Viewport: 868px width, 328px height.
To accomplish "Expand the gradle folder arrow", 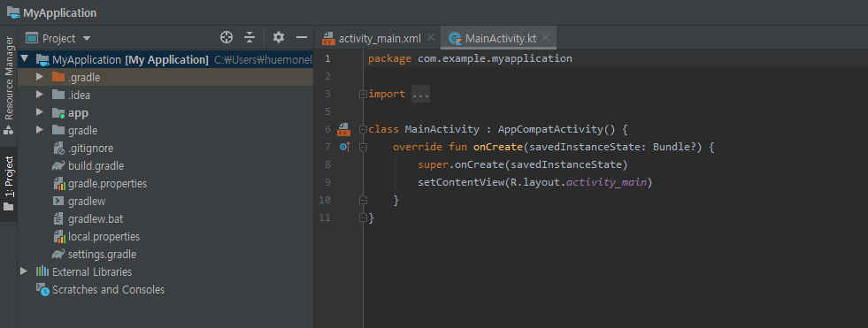I will pyautogui.click(x=39, y=130).
